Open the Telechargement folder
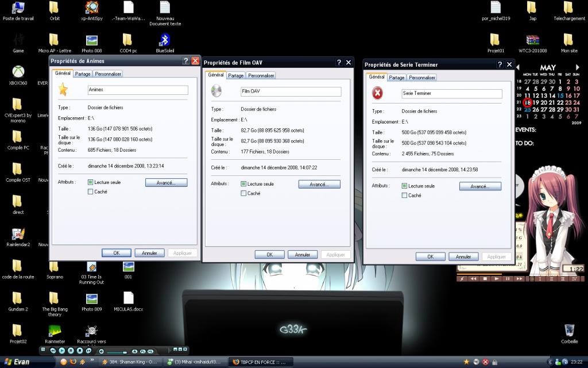Image resolution: width=588 pixels, height=368 pixels. (x=569, y=11)
